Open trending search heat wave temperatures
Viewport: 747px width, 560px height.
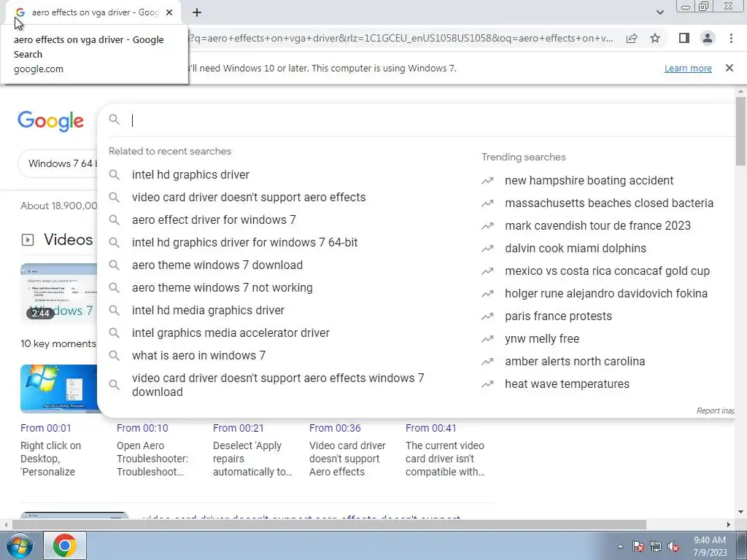point(567,384)
